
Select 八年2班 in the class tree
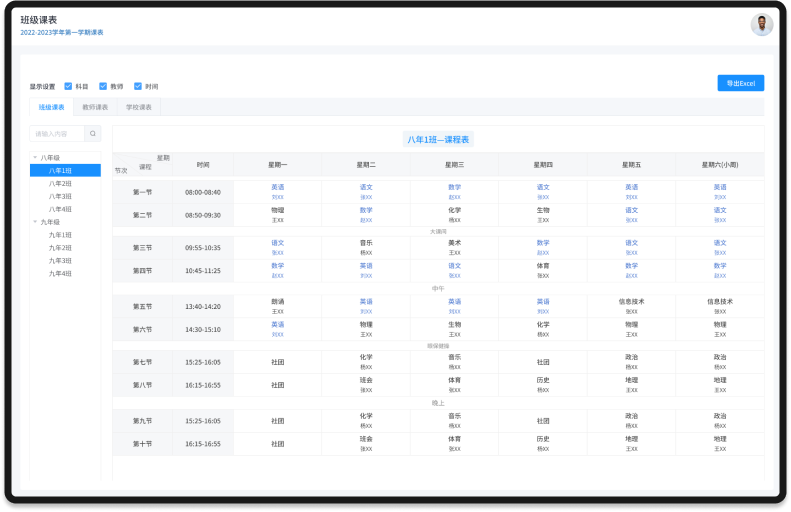[x=60, y=184]
